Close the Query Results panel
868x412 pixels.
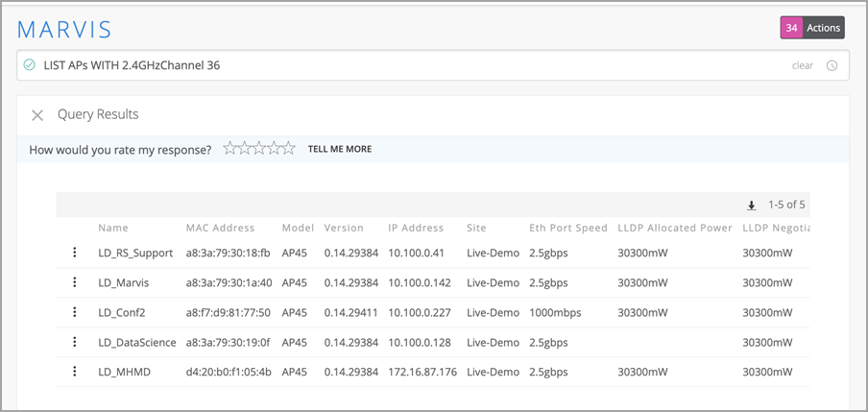coord(37,115)
